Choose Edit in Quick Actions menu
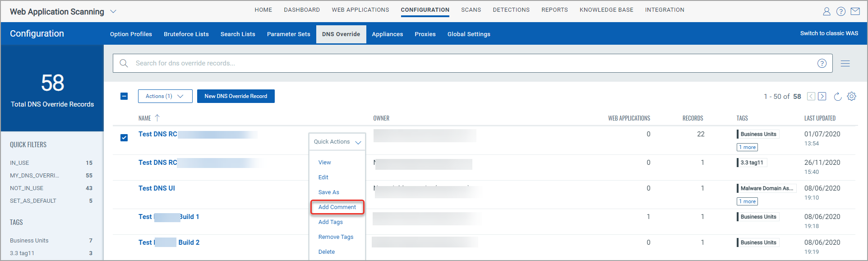This screenshot has width=868, height=261. pyautogui.click(x=323, y=177)
